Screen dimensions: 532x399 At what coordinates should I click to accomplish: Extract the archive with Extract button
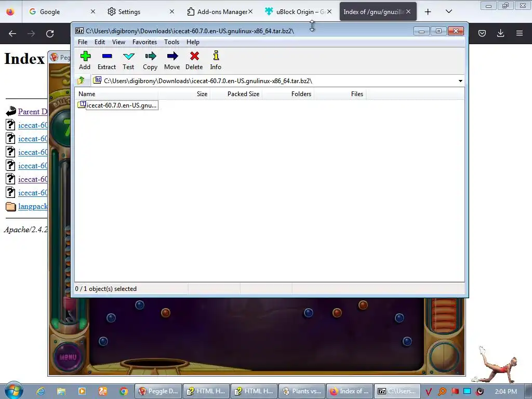[107, 60]
